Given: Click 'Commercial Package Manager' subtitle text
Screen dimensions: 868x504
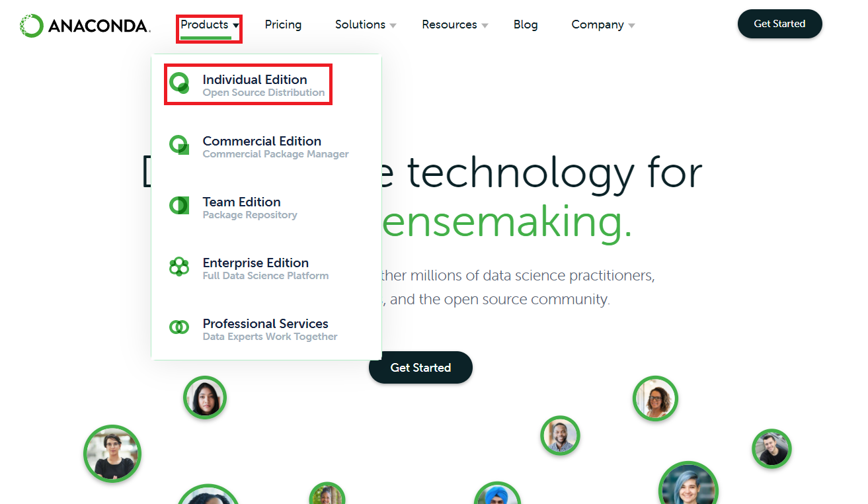Looking at the screenshot, I should 276,154.
